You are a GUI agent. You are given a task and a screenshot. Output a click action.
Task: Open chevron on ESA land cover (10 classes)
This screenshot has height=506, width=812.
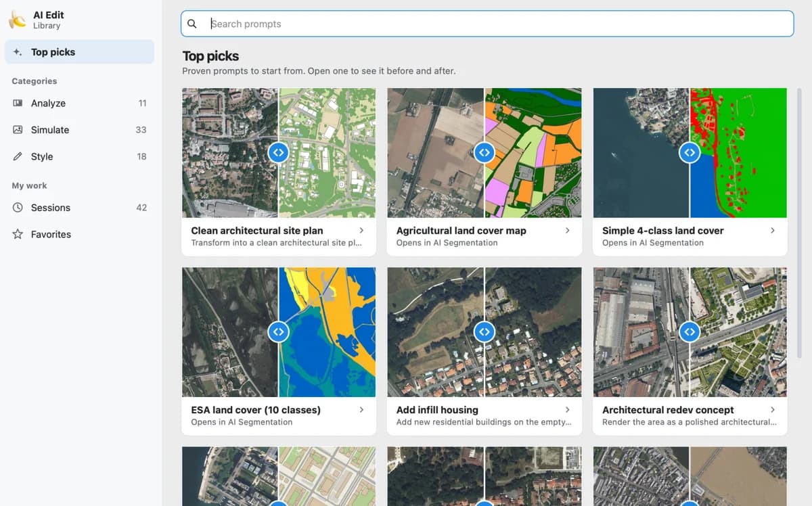tap(362, 410)
